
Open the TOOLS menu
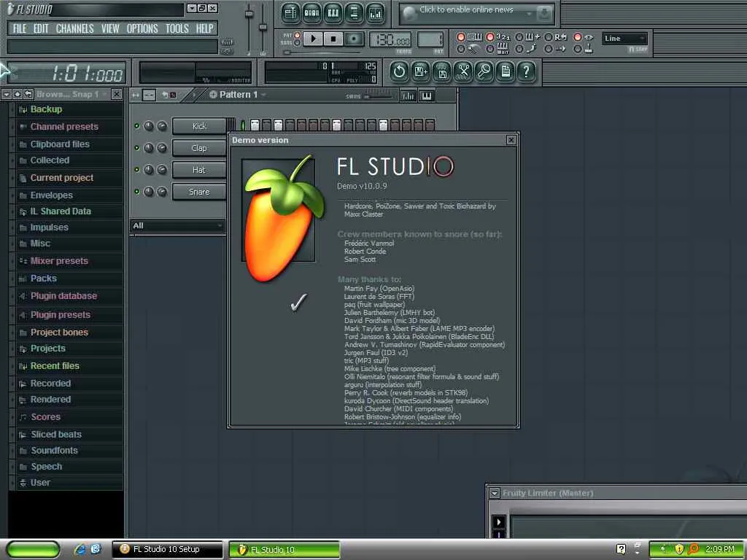point(177,28)
